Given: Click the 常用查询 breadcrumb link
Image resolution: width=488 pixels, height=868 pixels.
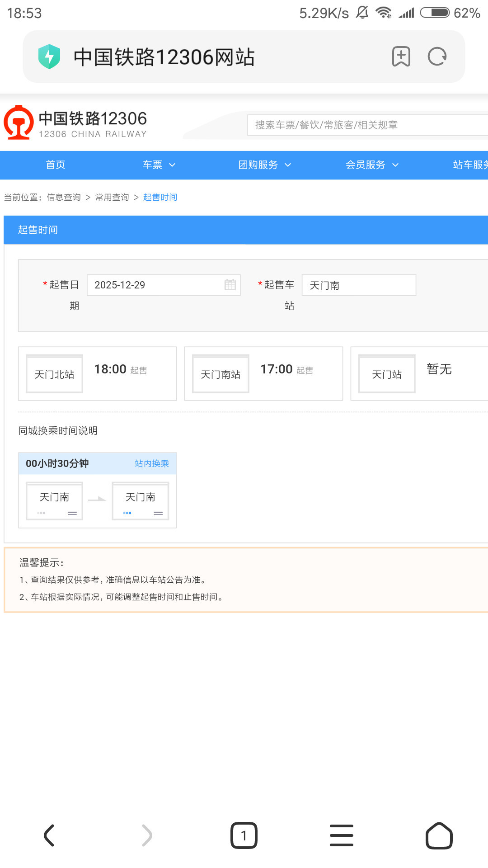Looking at the screenshot, I should (x=112, y=198).
